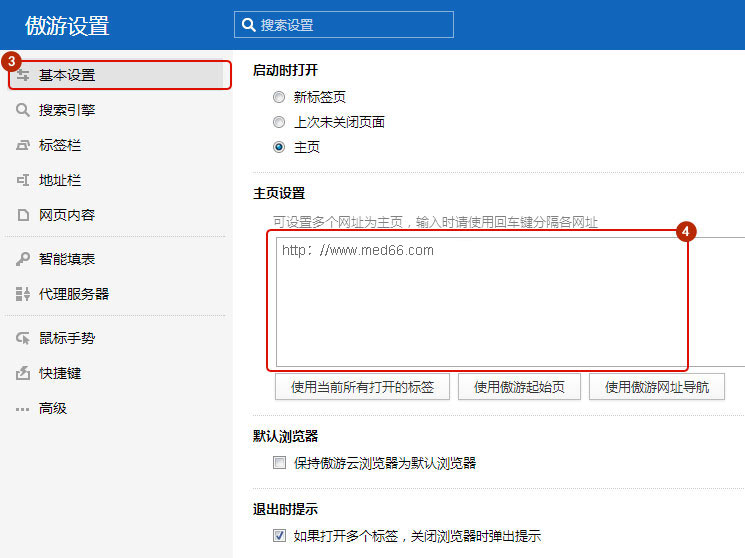The image size is (745, 558).
Task: Open the 高级 settings section
Action: (52, 408)
